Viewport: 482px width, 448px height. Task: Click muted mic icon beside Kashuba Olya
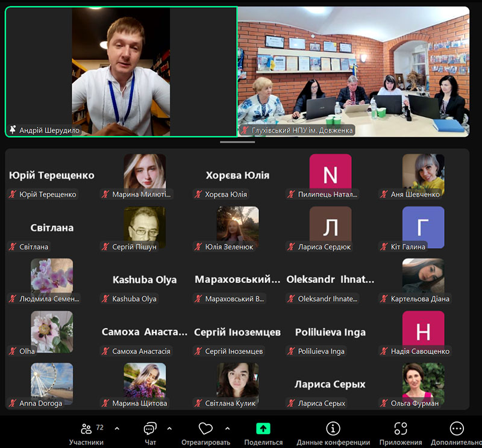tap(105, 299)
